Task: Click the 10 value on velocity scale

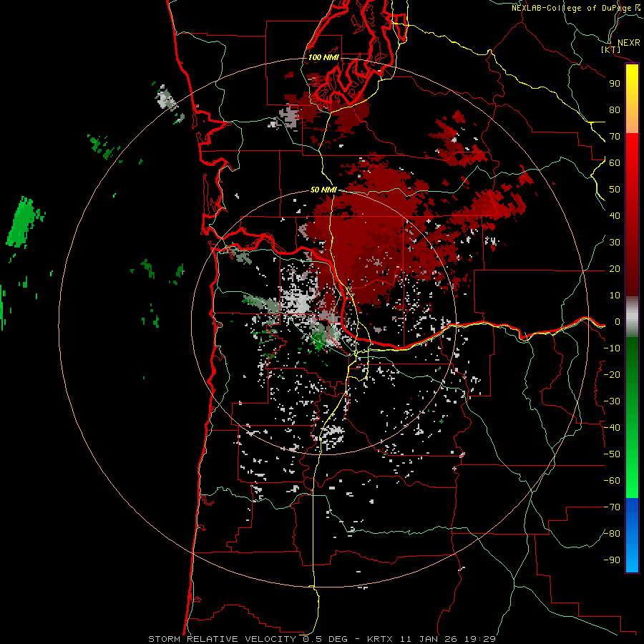Action: coord(615,296)
